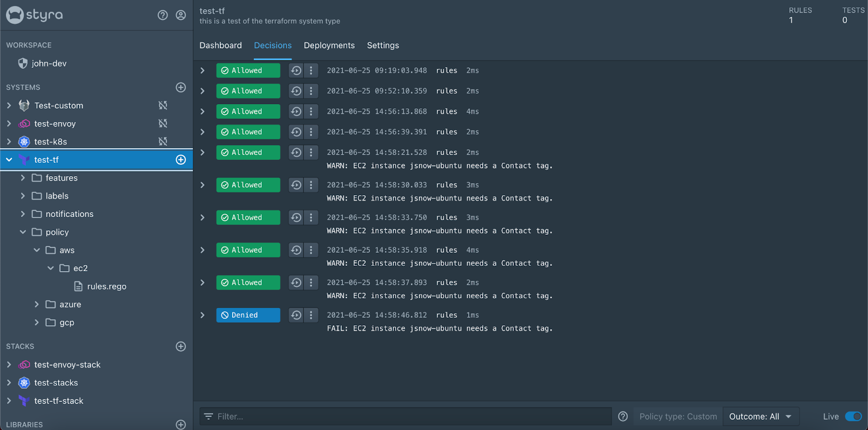
Task: Toggle the Live switch off
Action: pyautogui.click(x=853, y=416)
